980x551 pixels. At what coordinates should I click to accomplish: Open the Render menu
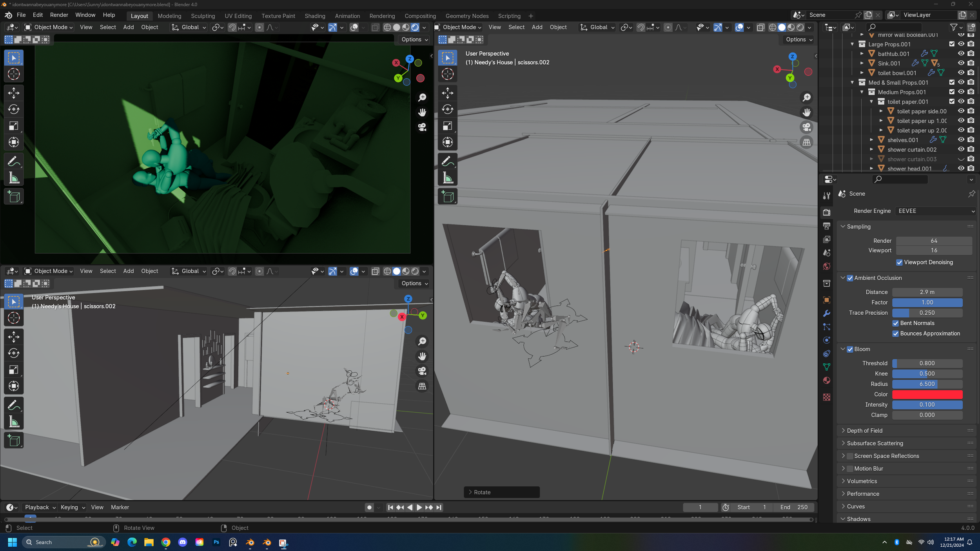click(x=59, y=15)
